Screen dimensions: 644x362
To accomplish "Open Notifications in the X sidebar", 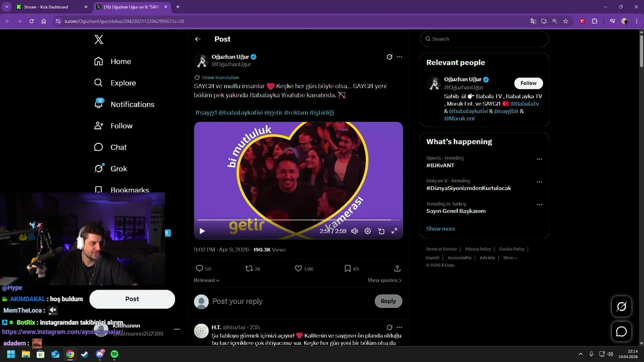I will click(x=124, y=104).
